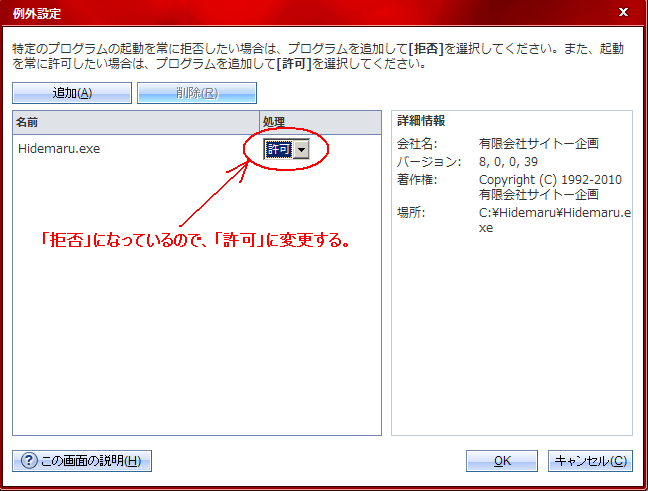Select the Hidemaru.exe entry in the list
This screenshot has height=491, width=648.
click(x=59, y=149)
